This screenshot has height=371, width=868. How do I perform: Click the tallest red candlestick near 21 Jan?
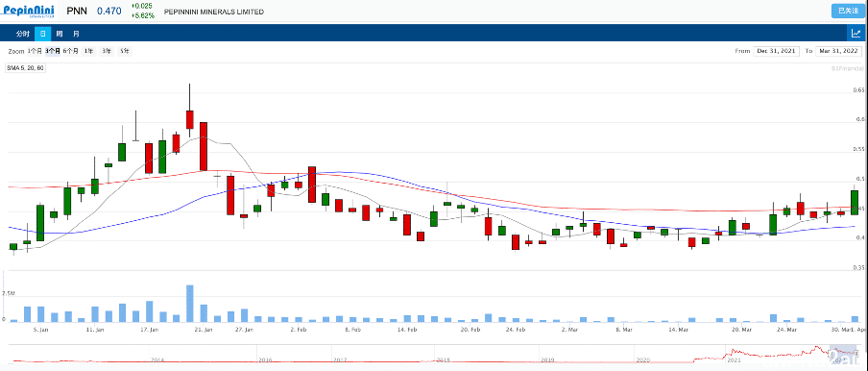pos(204,146)
